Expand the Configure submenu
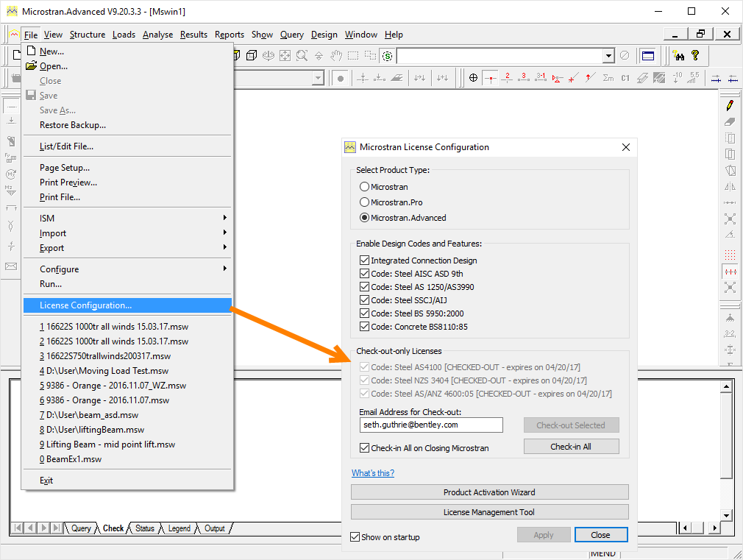Image resolution: width=743 pixels, height=560 pixels. pyautogui.click(x=127, y=269)
